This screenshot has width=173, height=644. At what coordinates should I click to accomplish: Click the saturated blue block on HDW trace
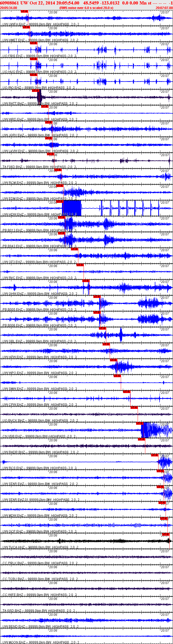tap(72, 208)
